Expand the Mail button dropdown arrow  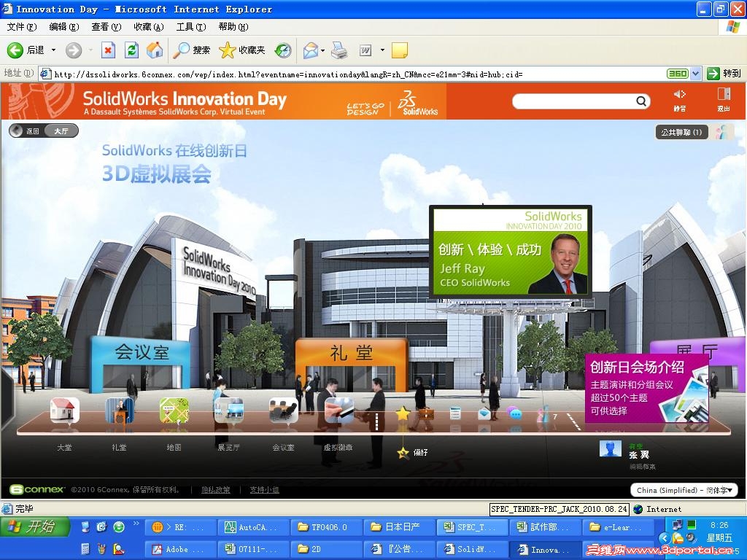(x=322, y=50)
